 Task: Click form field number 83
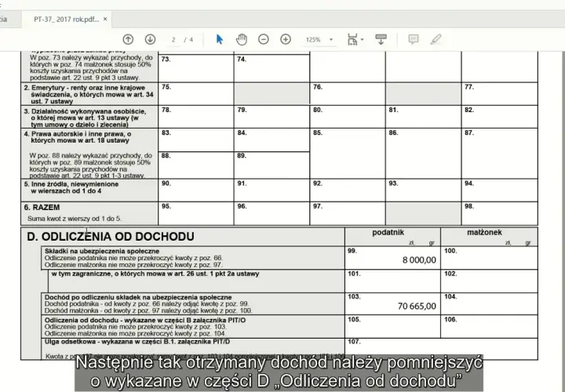195,140
